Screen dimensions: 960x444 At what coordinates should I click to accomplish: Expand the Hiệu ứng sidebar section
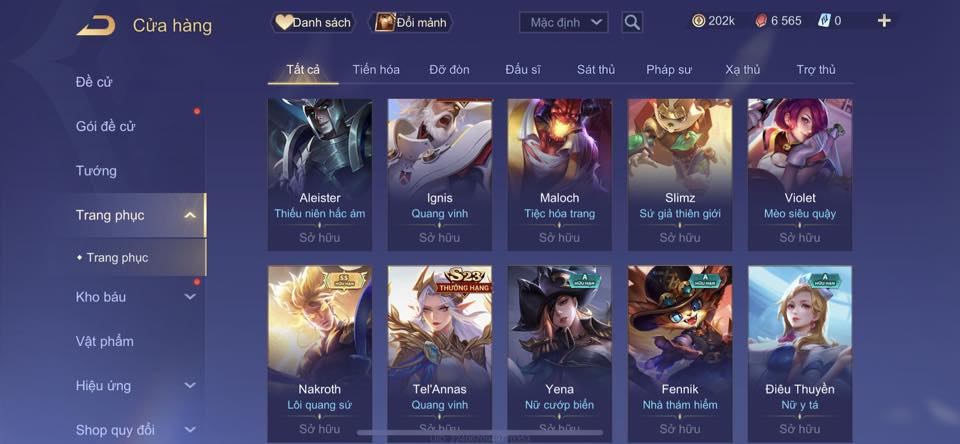coord(190,385)
